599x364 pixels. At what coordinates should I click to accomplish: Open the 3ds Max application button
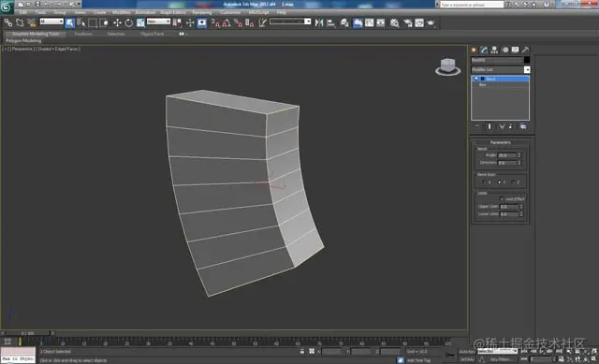[7, 7]
